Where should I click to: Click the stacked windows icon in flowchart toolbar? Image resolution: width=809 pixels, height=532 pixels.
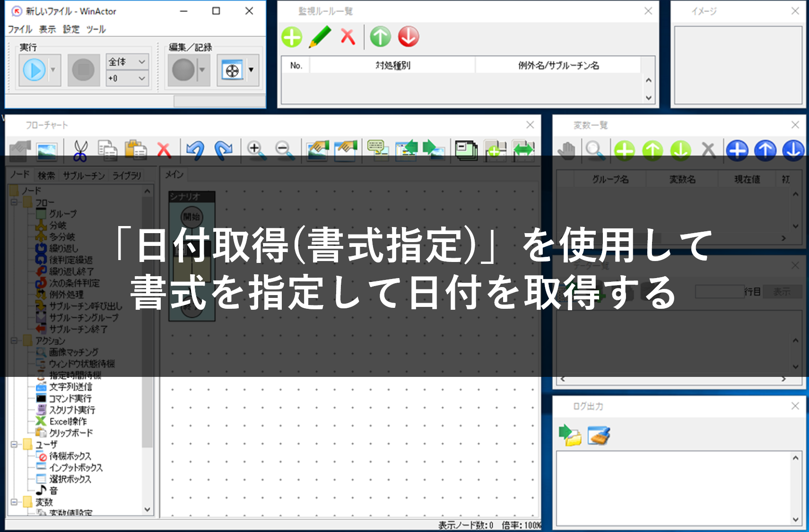(x=466, y=150)
